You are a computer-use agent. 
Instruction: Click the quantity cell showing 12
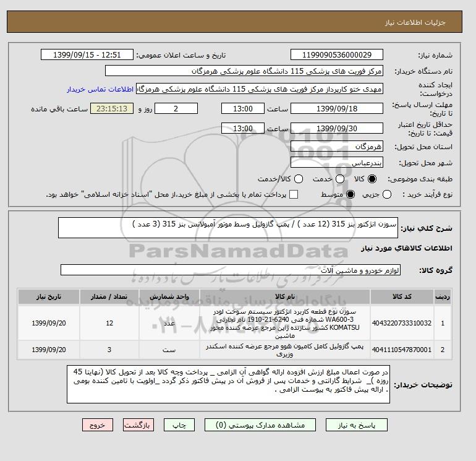coord(109,323)
